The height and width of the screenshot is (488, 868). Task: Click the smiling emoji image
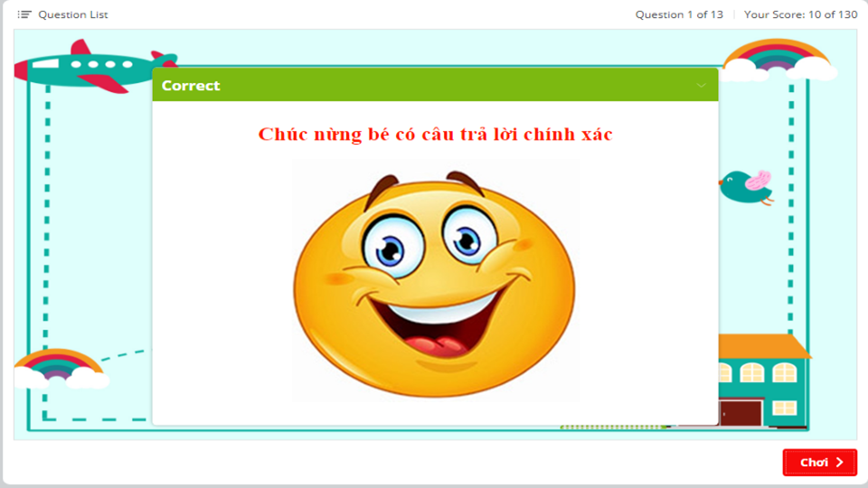click(x=435, y=280)
